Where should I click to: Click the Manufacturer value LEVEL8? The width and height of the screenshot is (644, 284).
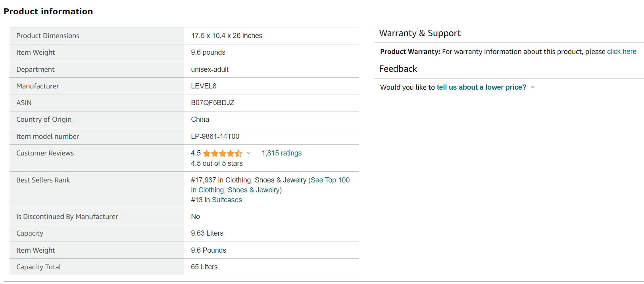[204, 86]
